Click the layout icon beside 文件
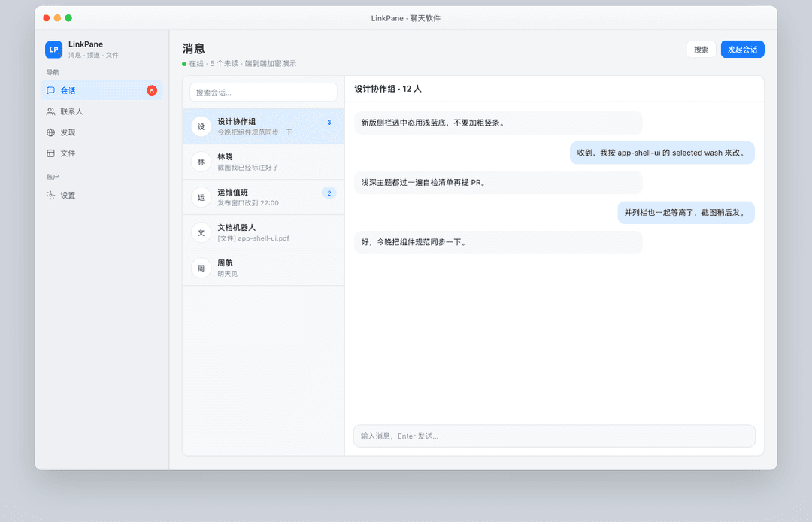The width and height of the screenshot is (812, 522). click(x=51, y=153)
